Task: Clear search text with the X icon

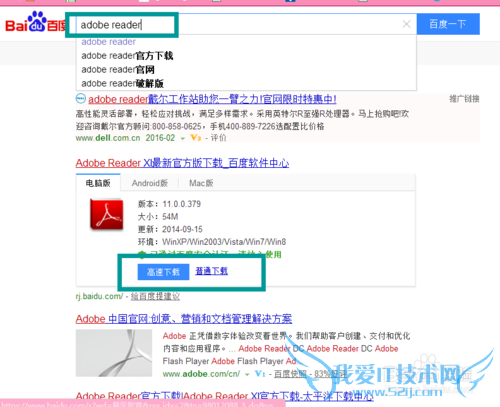Action: [406, 24]
